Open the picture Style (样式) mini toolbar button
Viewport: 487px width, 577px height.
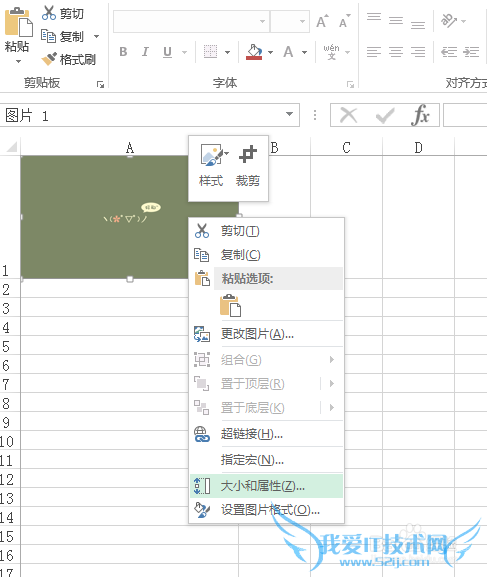point(211,165)
